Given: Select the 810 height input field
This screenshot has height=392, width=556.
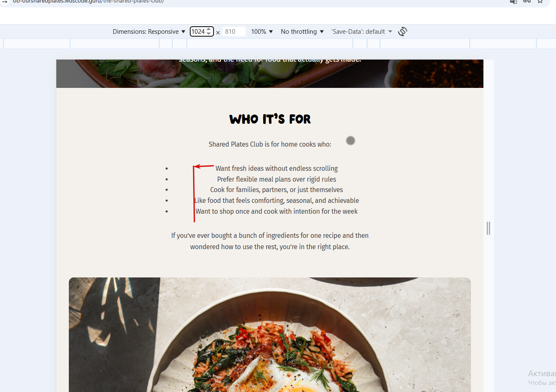Looking at the screenshot, I should click(x=234, y=32).
